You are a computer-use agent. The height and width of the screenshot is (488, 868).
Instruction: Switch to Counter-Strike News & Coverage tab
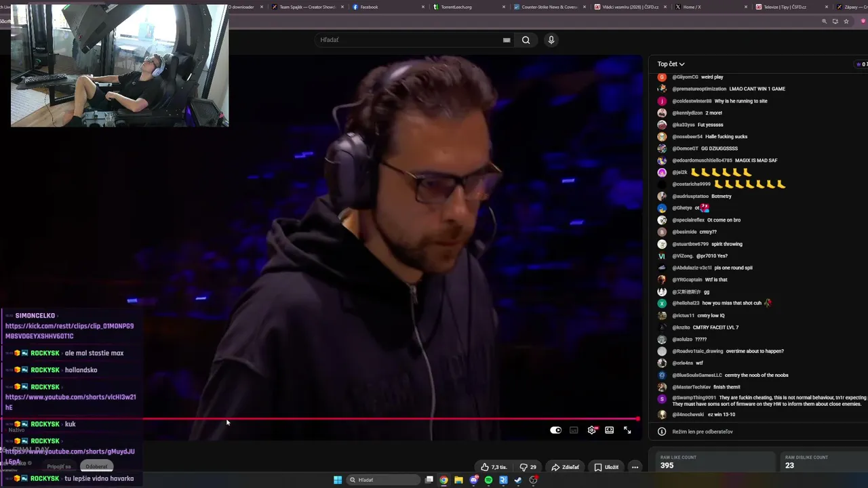tap(550, 7)
